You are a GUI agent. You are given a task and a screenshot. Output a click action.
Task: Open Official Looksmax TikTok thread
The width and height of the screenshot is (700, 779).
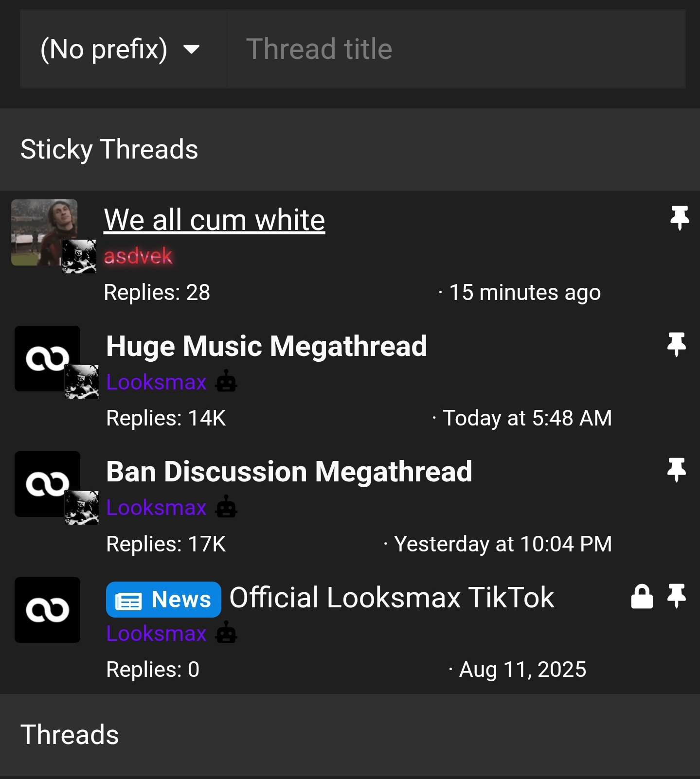[392, 598]
